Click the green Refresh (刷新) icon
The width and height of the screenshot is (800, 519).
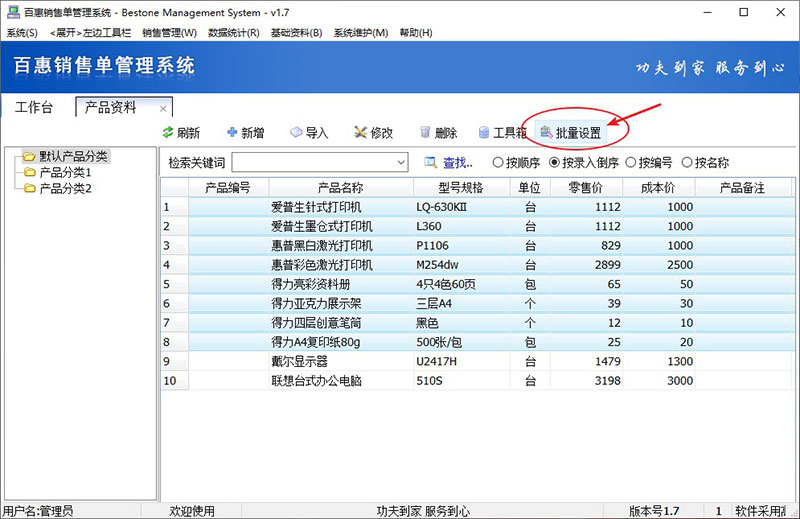(x=168, y=133)
